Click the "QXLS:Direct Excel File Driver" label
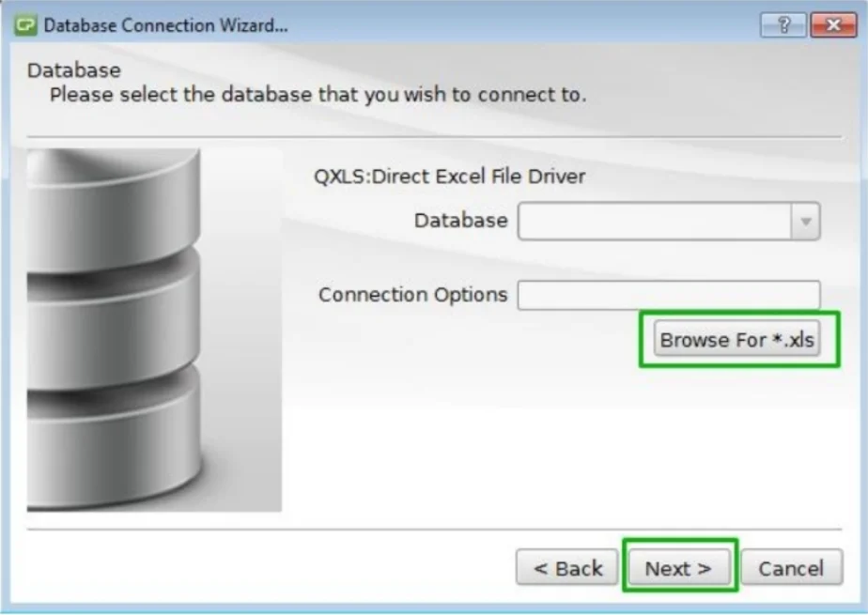868x615 pixels. click(x=449, y=177)
